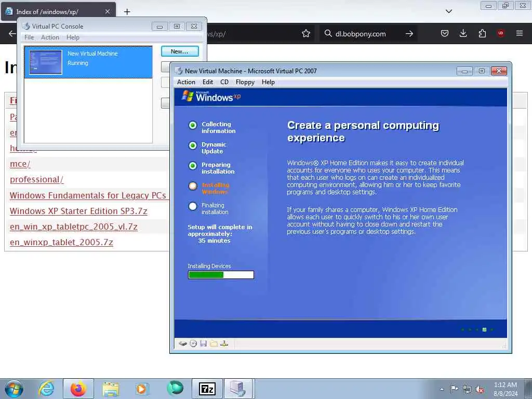The image size is (532, 399).
Task: Open the Floppy menu in Virtual PC 2007
Action: point(245,82)
